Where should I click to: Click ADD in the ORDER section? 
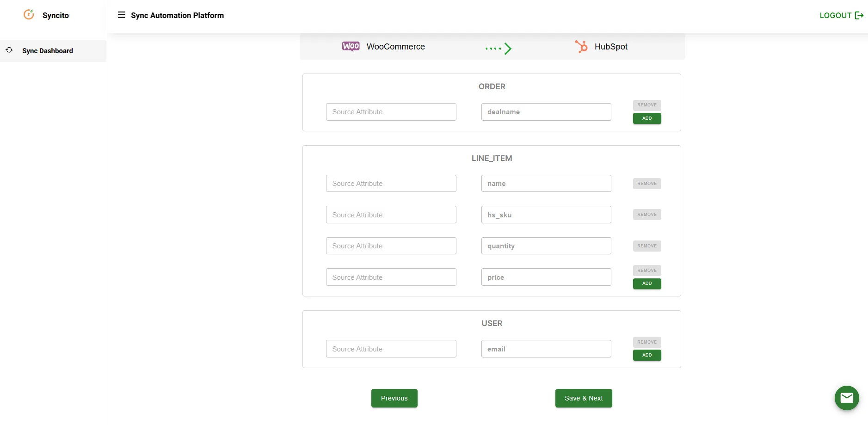pos(646,118)
